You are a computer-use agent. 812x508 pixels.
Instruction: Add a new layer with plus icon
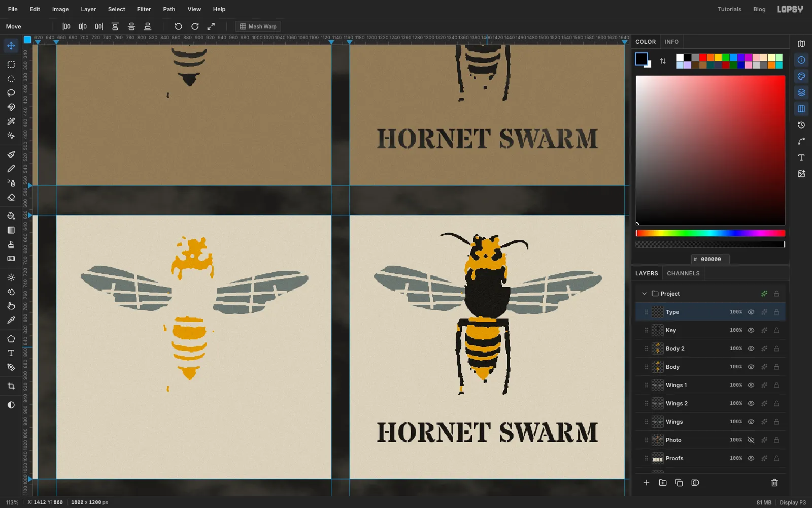point(647,483)
